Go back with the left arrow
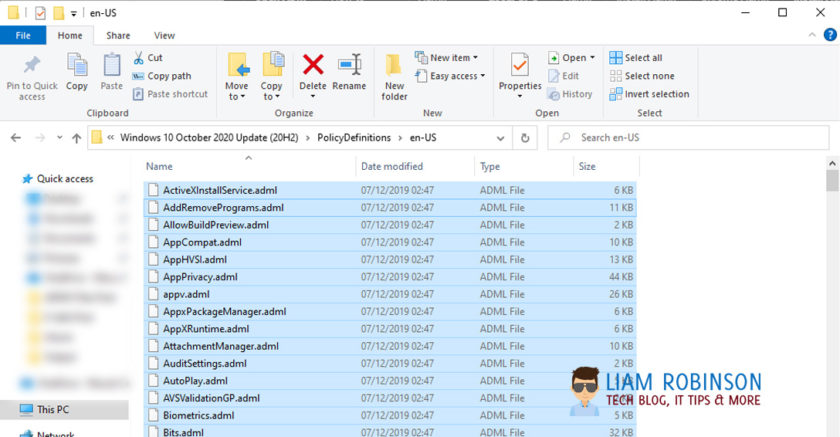This screenshot has width=840, height=437. click(x=16, y=138)
